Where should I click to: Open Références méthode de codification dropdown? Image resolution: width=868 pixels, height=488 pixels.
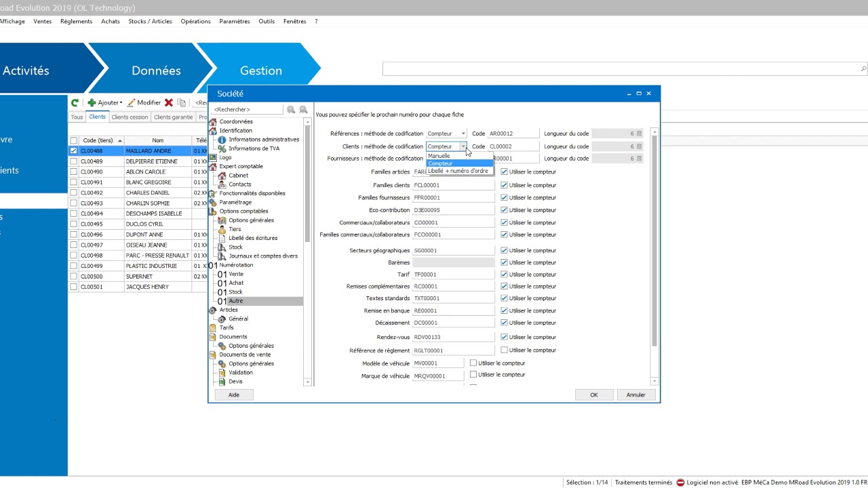(463, 134)
